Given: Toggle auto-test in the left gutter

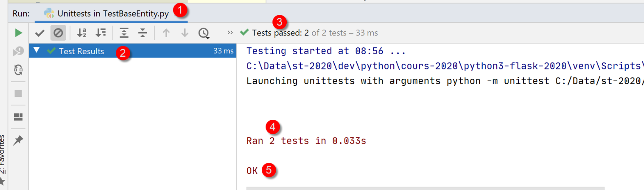Looking at the screenshot, I should (18, 70).
